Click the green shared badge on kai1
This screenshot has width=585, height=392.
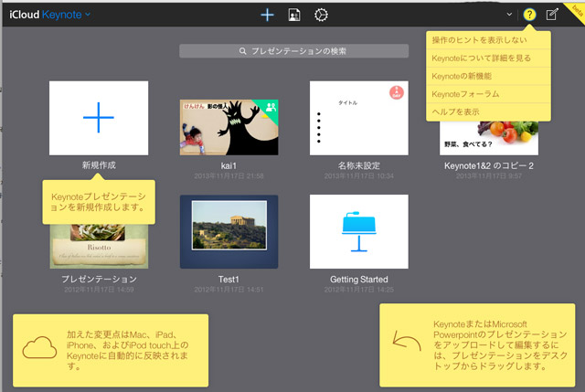[x=271, y=108]
